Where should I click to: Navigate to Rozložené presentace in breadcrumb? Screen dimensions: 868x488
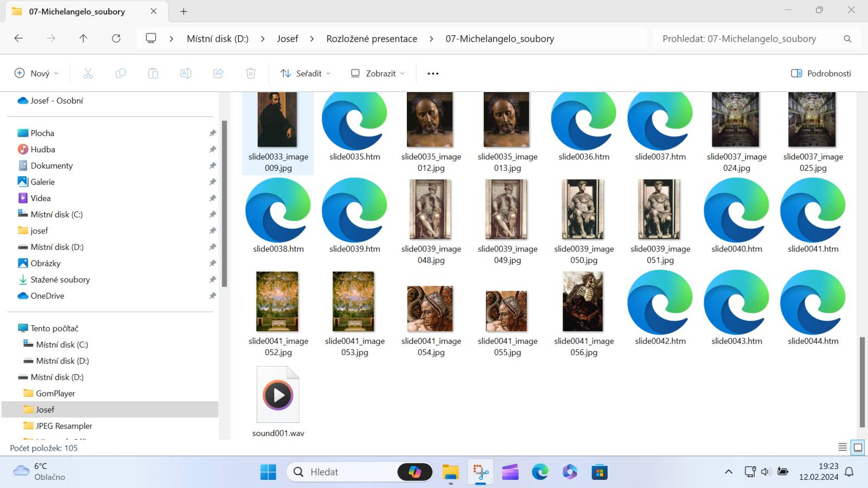coord(372,39)
